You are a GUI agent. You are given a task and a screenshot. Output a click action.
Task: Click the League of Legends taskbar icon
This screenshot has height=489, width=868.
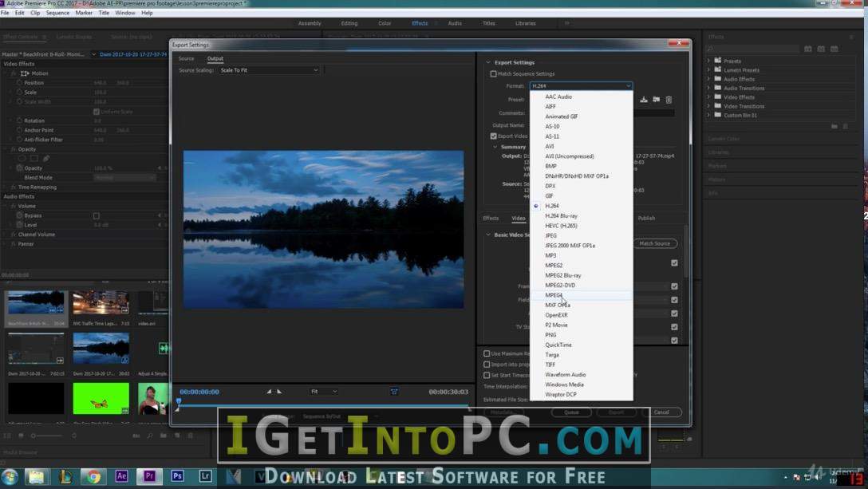[65, 476]
